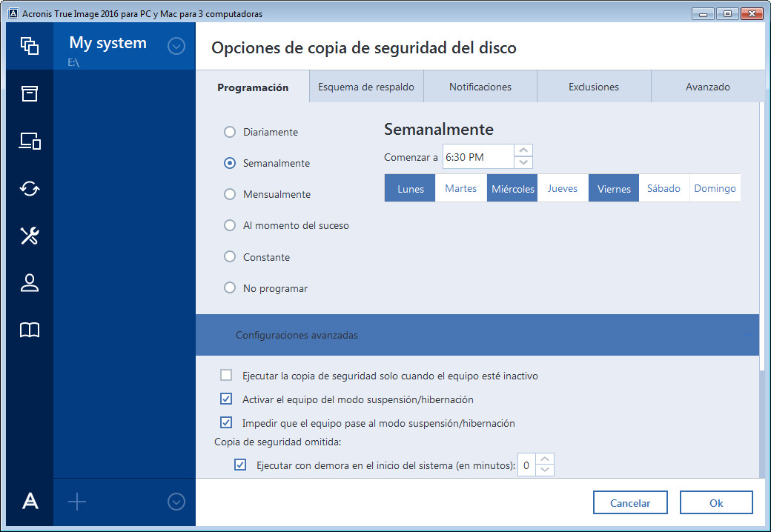Open the Account person icon

coord(30,283)
